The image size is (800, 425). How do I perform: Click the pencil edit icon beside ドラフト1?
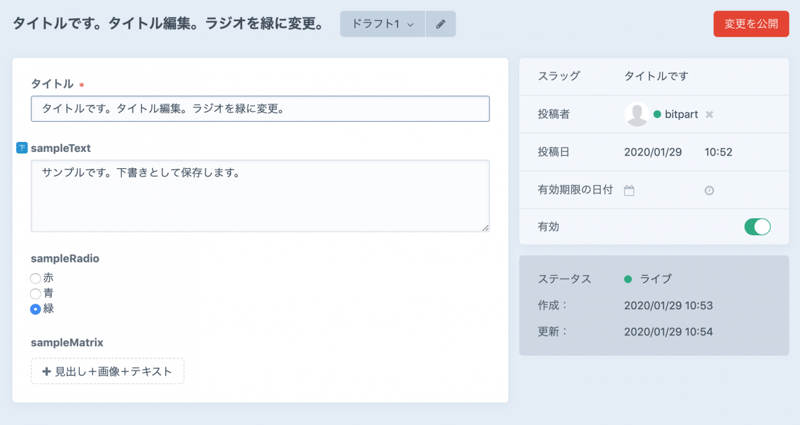coord(441,24)
